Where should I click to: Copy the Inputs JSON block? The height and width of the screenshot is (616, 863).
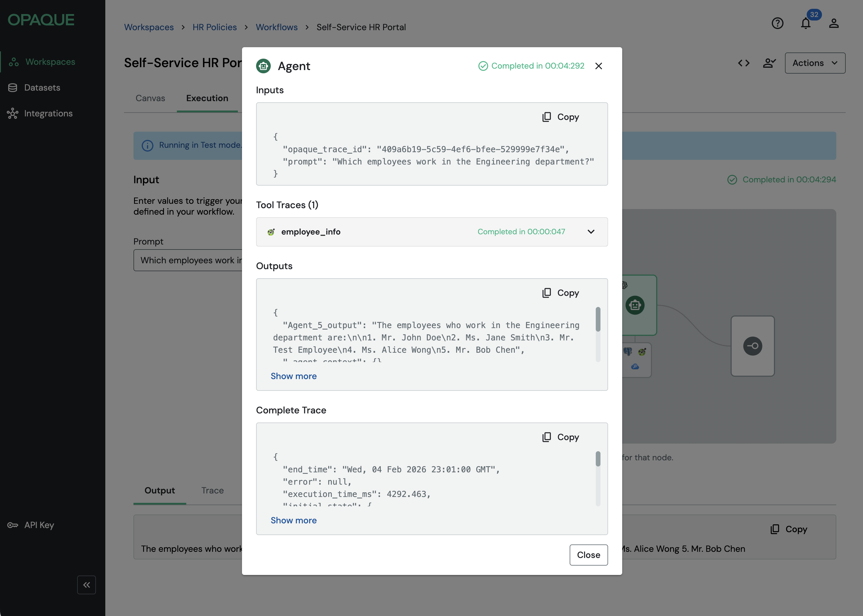[x=561, y=117]
